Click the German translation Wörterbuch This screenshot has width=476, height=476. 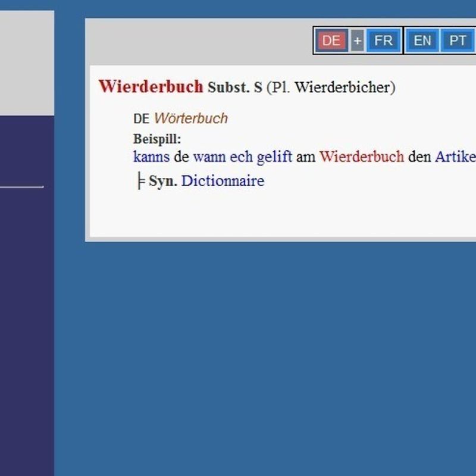click(x=191, y=118)
